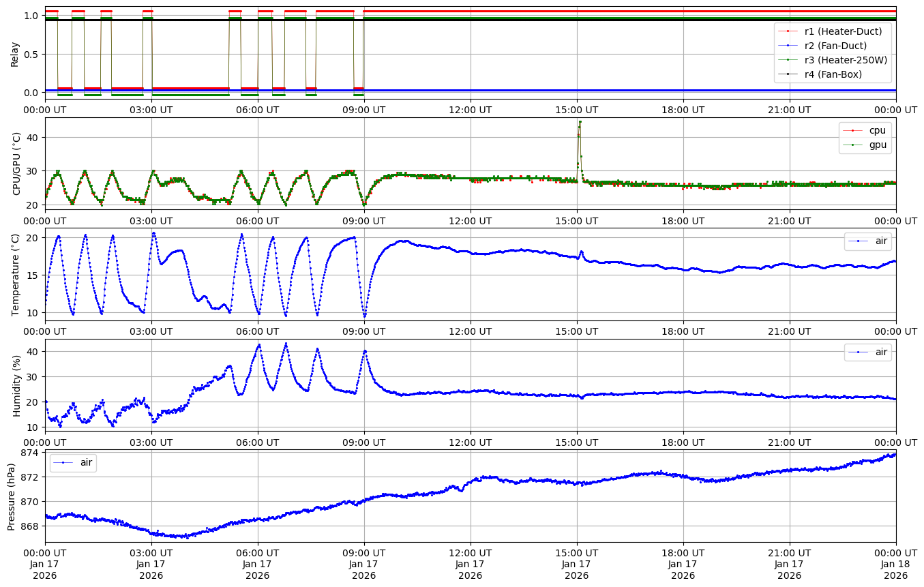Click the CPU/GPU (°C) y-axis label
The width and height of the screenshot is (924, 587).
[x=15, y=164]
